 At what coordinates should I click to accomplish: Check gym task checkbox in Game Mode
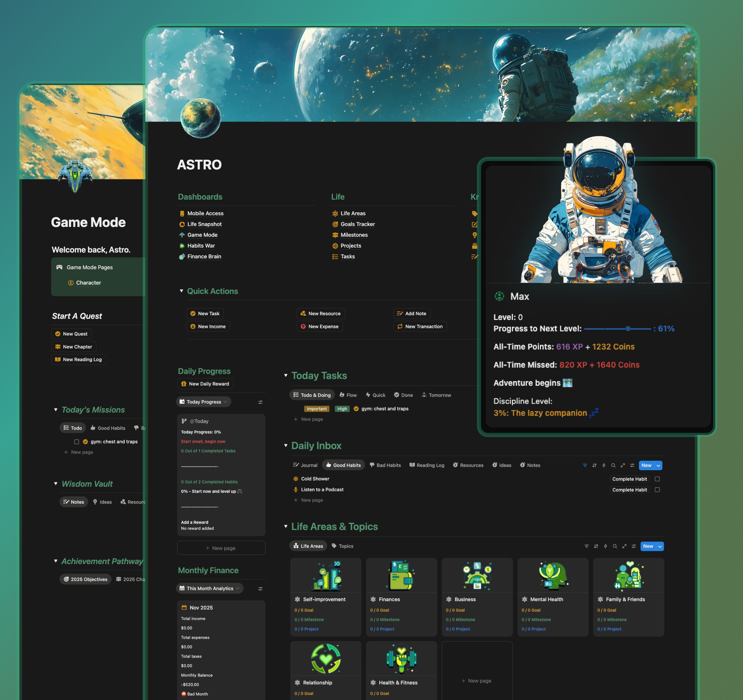tap(77, 442)
